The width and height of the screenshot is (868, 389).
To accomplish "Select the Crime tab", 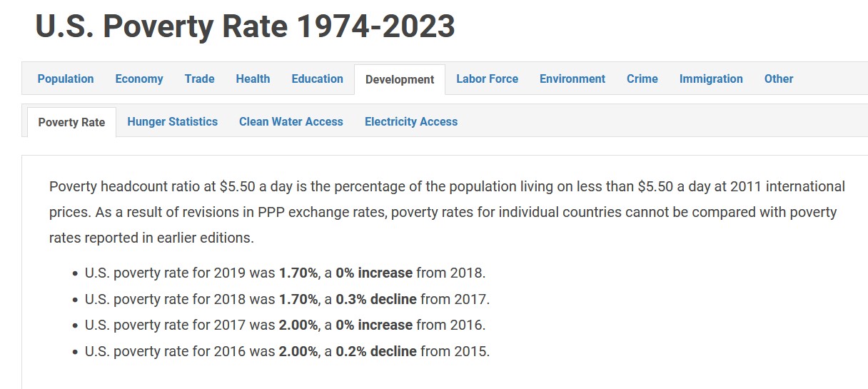I will (x=642, y=79).
